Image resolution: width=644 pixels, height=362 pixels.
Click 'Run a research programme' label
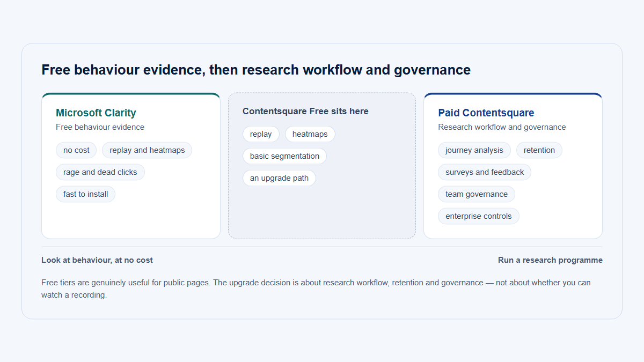coord(550,260)
